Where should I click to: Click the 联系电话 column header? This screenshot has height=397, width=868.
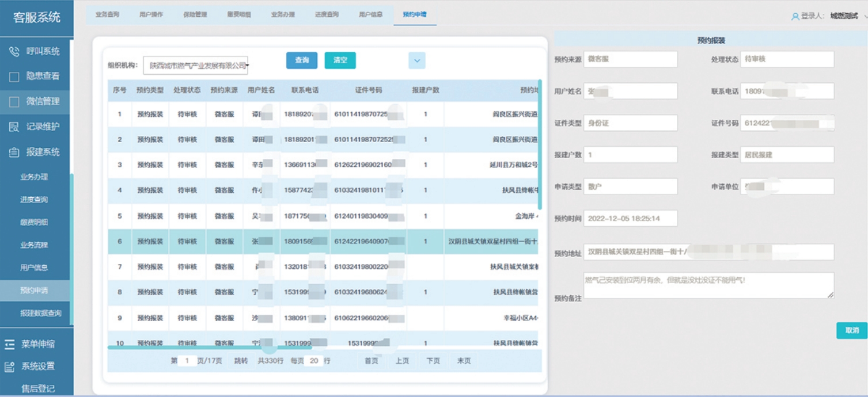point(305,90)
